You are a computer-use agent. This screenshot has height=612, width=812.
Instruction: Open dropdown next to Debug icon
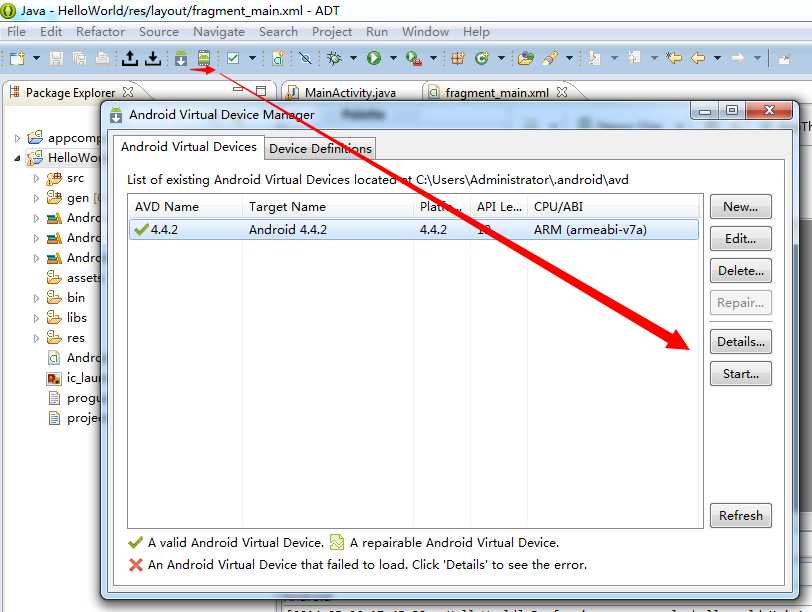[354, 58]
